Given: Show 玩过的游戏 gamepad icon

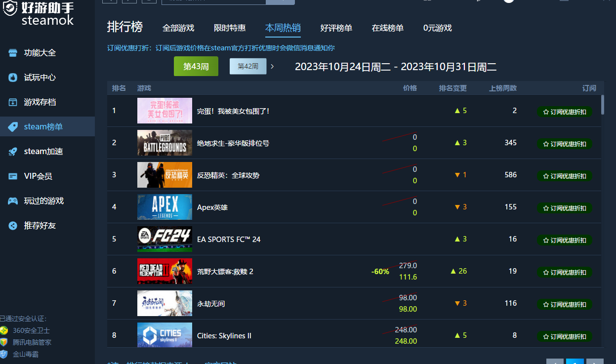Looking at the screenshot, I should pyautogui.click(x=13, y=201).
